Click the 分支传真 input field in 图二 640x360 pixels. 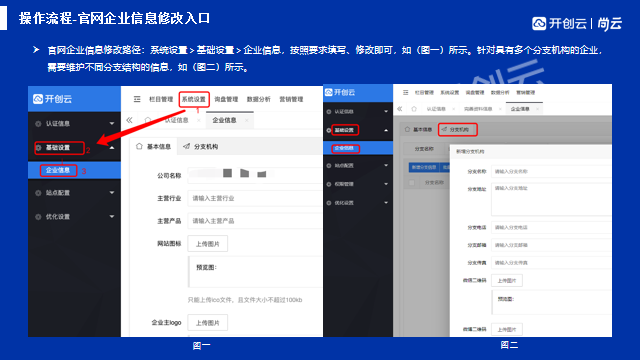[551, 263]
